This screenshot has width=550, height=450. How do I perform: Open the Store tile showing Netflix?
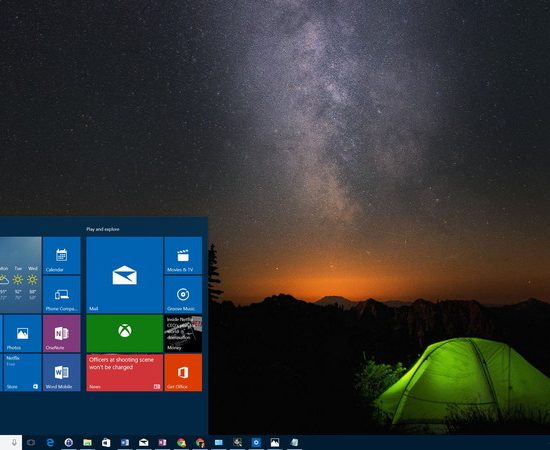22,372
